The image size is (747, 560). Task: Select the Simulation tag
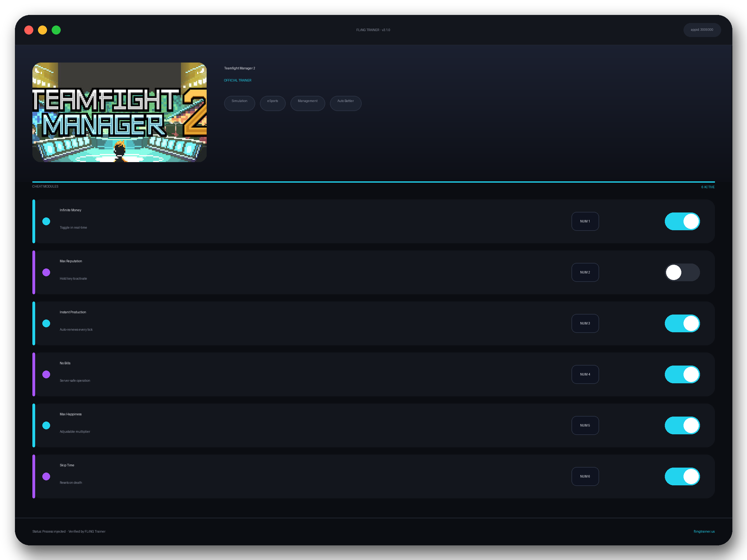click(x=239, y=103)
